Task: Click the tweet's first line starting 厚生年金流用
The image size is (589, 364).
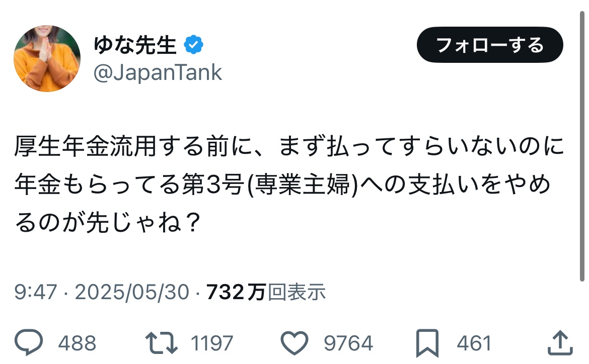Action: point(289,149)
